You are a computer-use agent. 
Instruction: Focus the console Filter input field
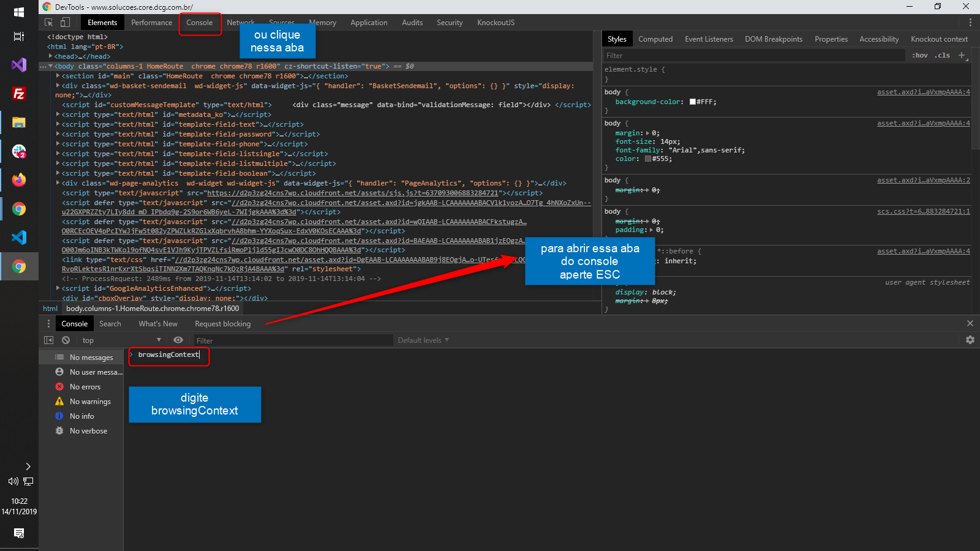tap(293, 340)
